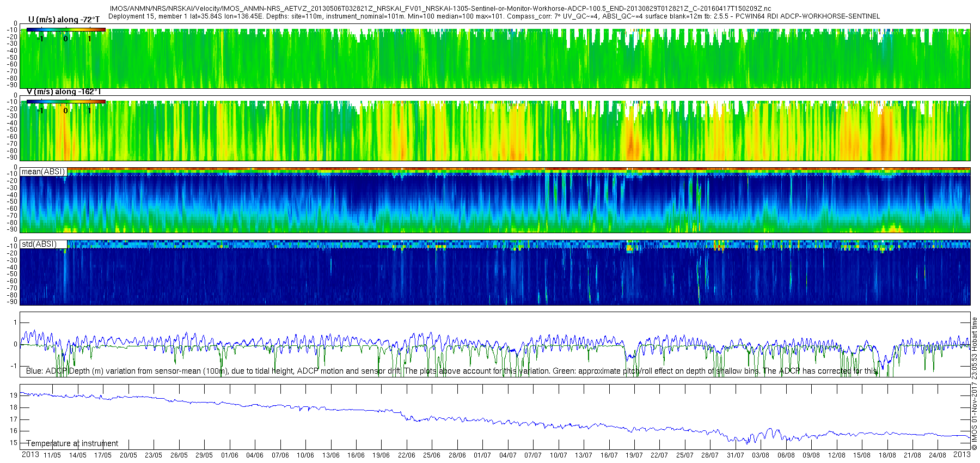Viewport: 980px width, 463px height.
Task: Click the "Temperature at instrument" label
Action: pos(72,443)
